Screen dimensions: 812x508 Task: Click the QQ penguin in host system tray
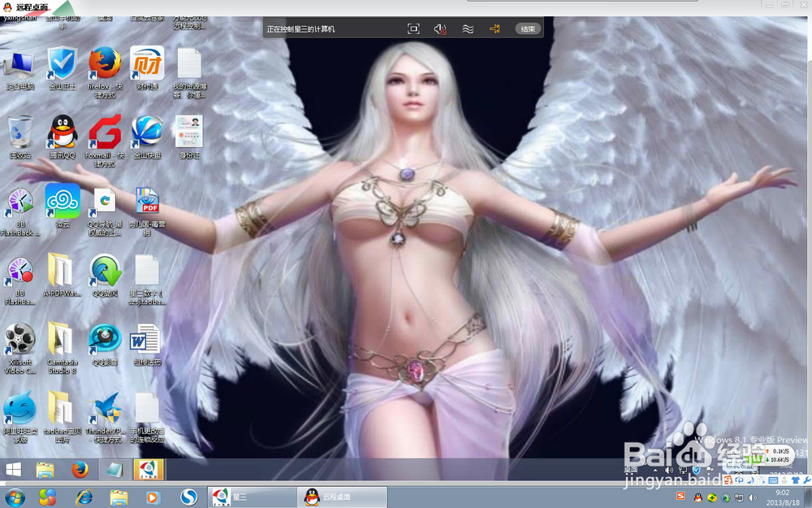pos(698,498)
